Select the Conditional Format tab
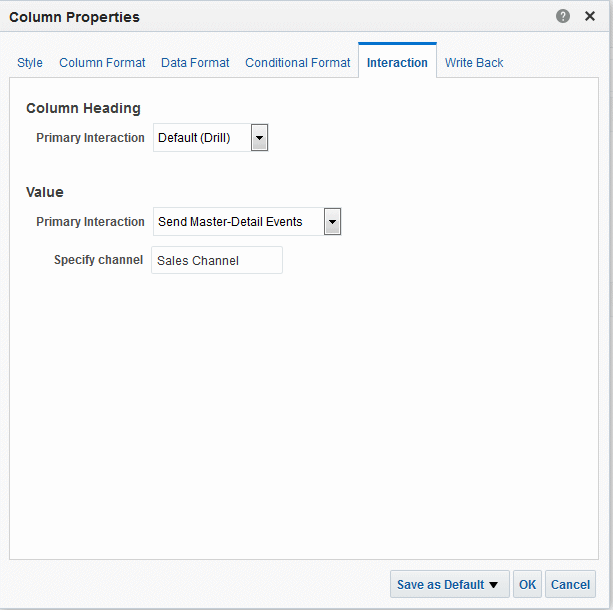This screenshot has height=610, width=613. pyautogui.click(x=298, y=63)
